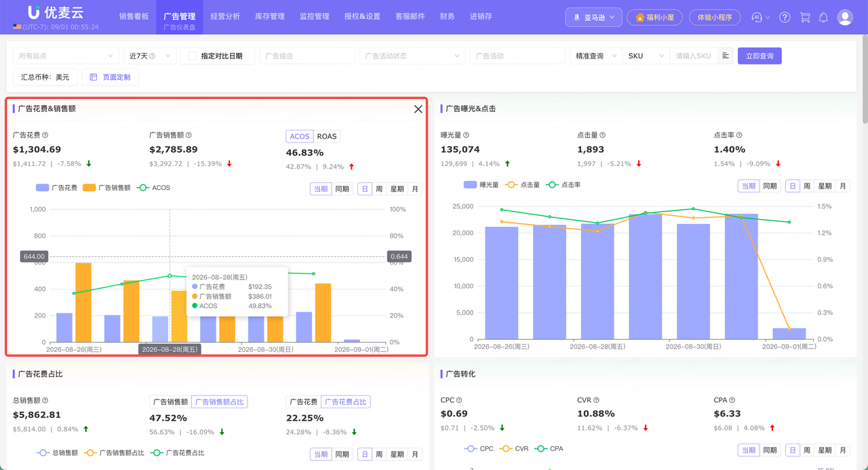
Task: Open the user avatar profile icon
Action: [x=845, y=18]
